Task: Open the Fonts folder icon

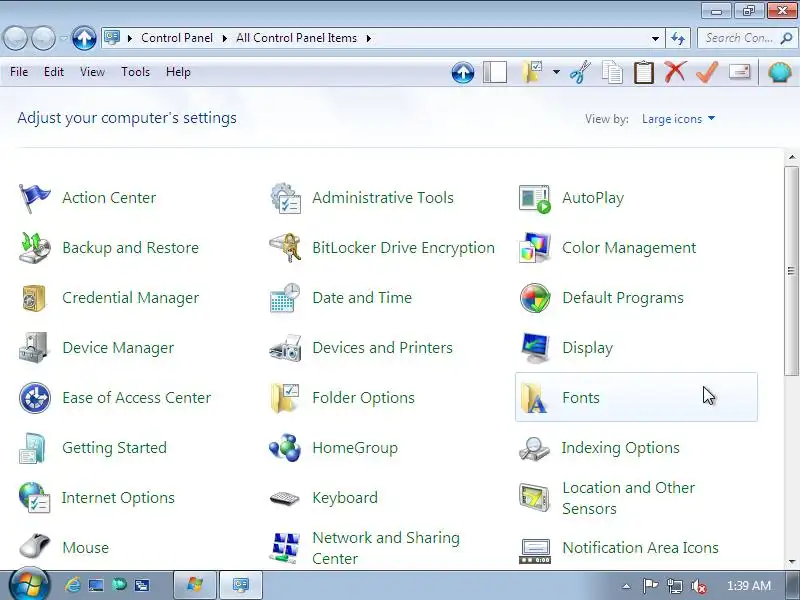Action: coord(535,398)
